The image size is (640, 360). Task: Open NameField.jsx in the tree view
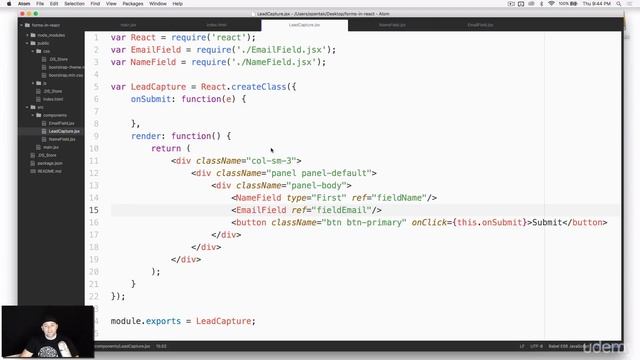[x=62, y=139]
